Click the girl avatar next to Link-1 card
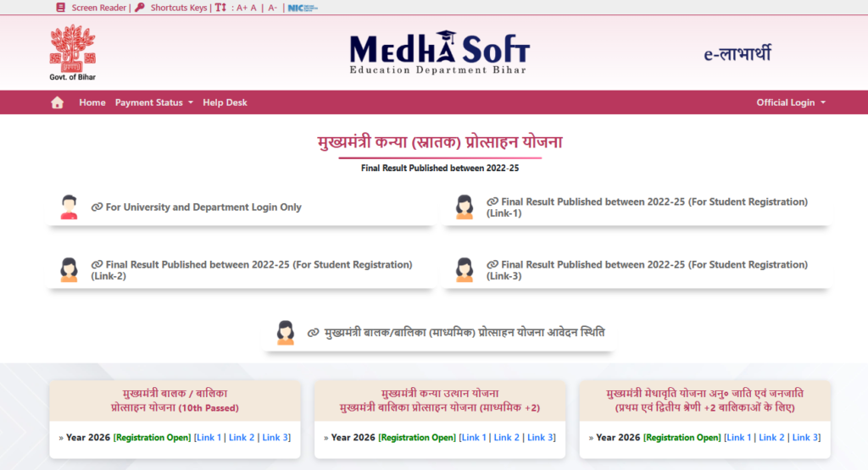 click(x=465, y=207)
